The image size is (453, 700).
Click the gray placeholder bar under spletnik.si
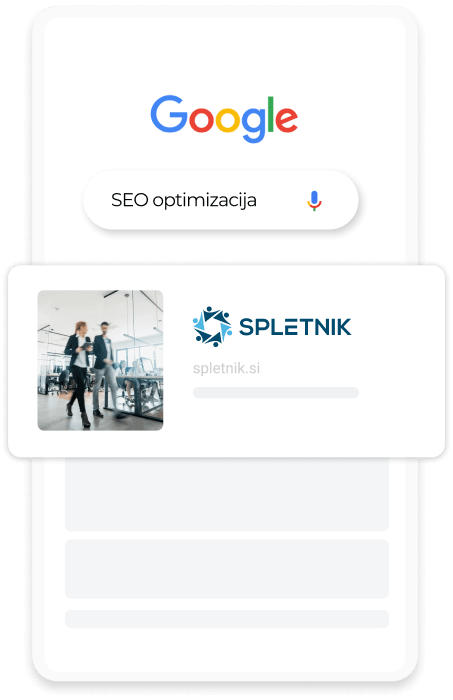(x=276, y=392)
